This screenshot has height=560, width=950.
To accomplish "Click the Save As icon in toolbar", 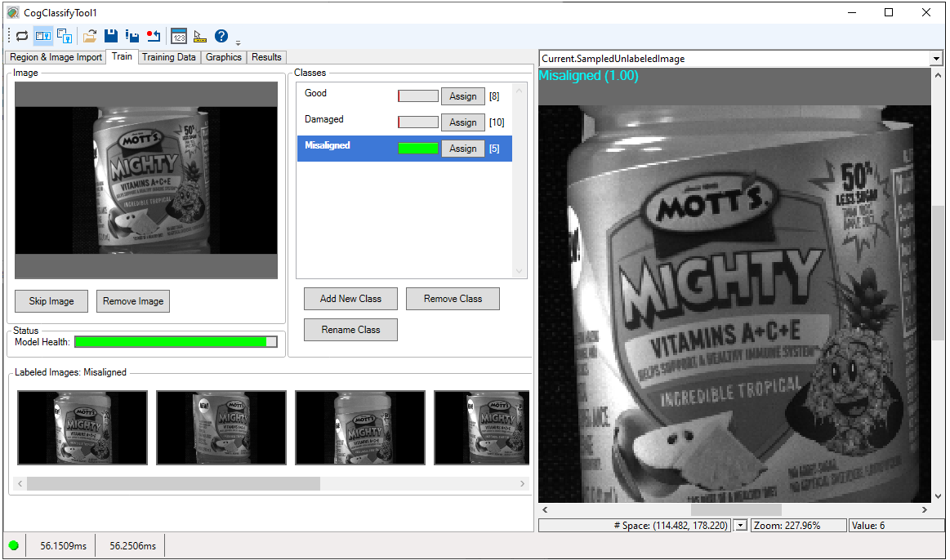I will click(132, 36).
